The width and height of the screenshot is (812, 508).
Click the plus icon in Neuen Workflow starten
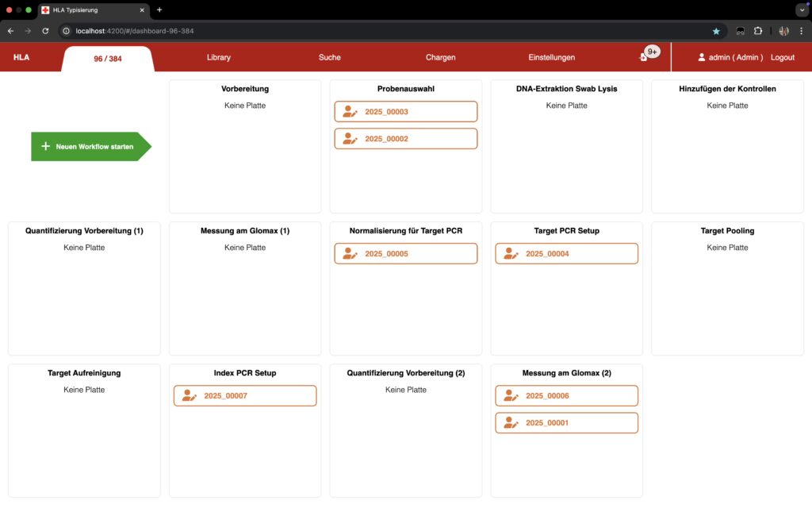tap(45, 146)
